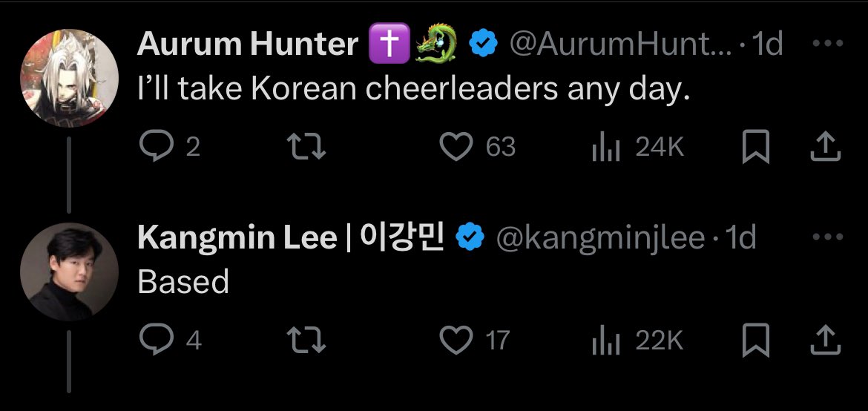The image size is (868, 411).
Task: Open Aurum Hunter's profile picture
Action: [69, 79]
